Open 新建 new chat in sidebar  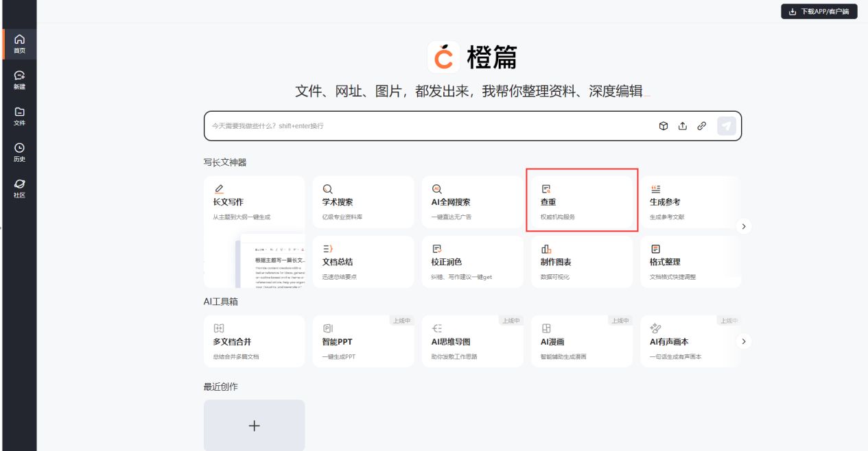[19, 80]
